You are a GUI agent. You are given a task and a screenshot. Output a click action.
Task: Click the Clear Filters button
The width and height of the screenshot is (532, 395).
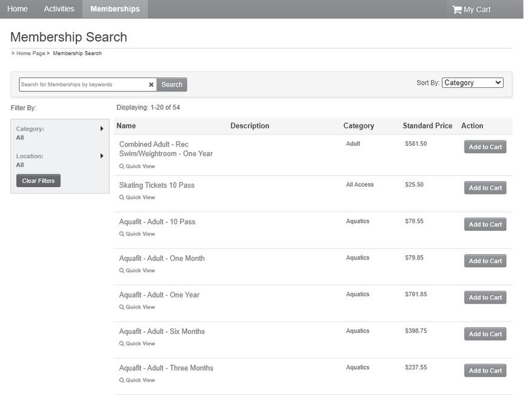[38, 181]
